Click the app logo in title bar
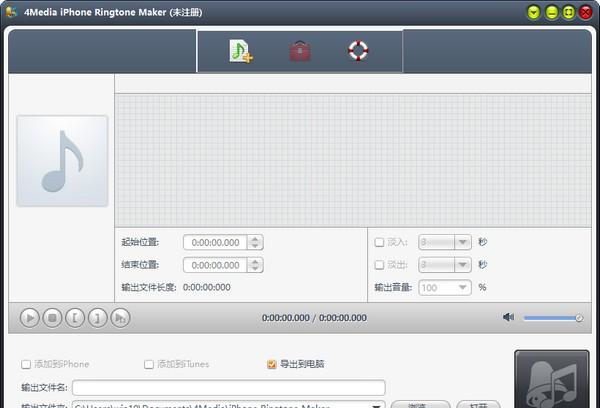Screen dimensions: 600x408 pyautogui.click(x=11, y=12)
